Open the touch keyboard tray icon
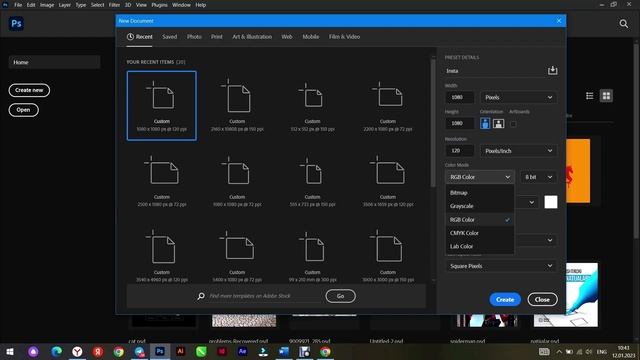The width and height of the screenshot is (640, 360). click(x=544, y=351)
